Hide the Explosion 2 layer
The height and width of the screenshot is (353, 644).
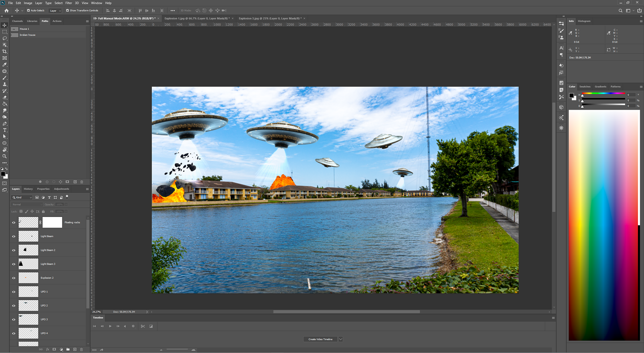(14, 278)
